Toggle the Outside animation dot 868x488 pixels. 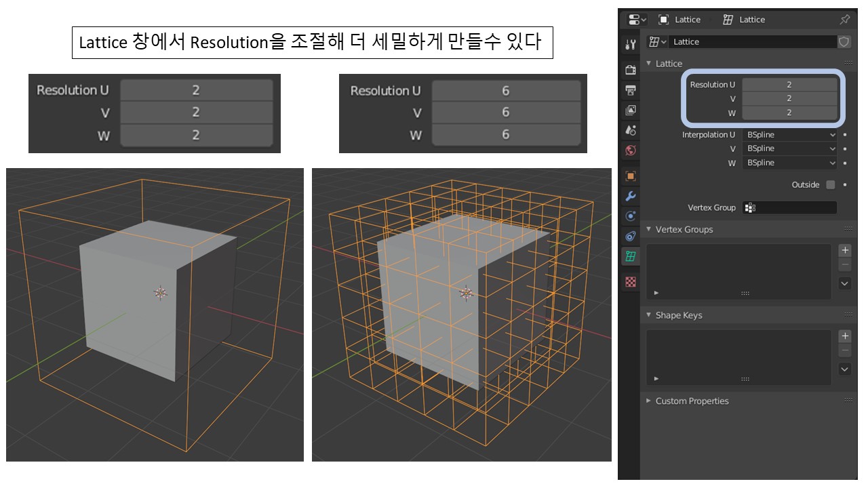point(845,184)
